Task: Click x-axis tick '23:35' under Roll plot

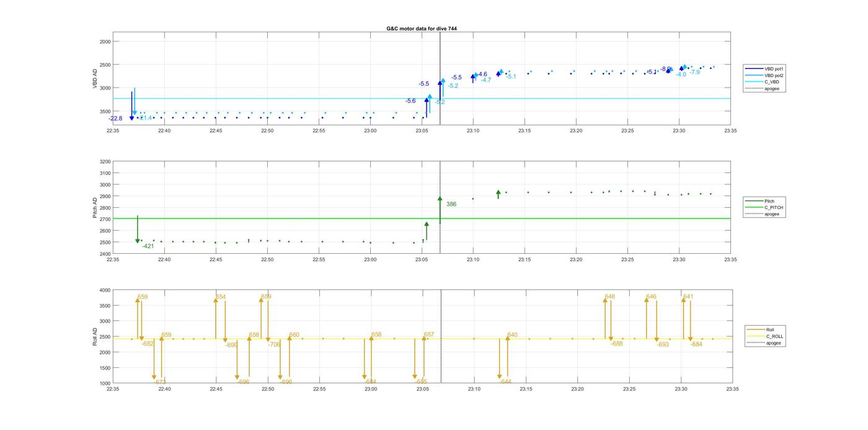Action: point(732,389)
